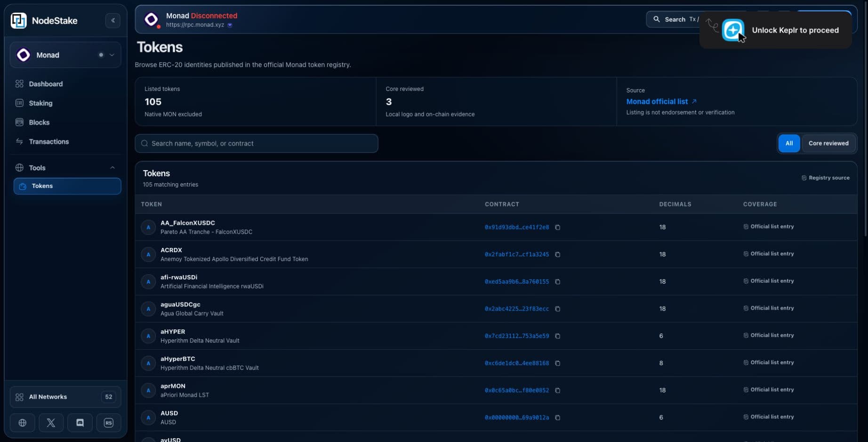The width and height of the screenshot is (868, 442).
Task: Open the Transactions page
Action: tap(48, 142)
